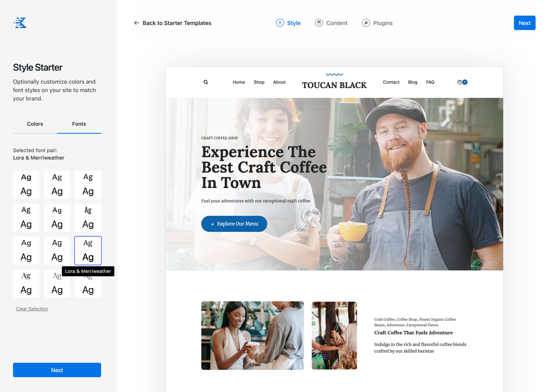Open the shopping cart icon in the preview header

(460, 82)
